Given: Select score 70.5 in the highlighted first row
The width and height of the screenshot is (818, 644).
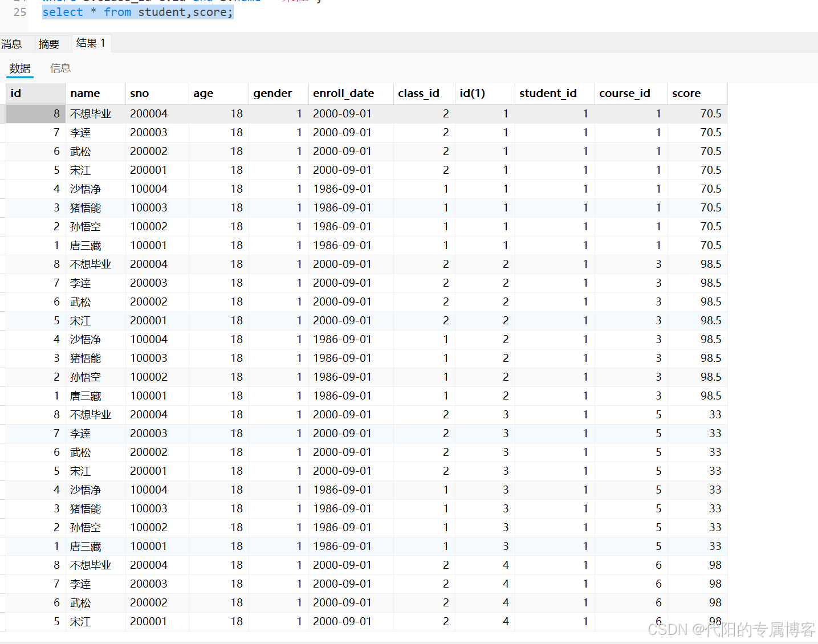Looking at the screenshot, I should click(x=711, y=114).
